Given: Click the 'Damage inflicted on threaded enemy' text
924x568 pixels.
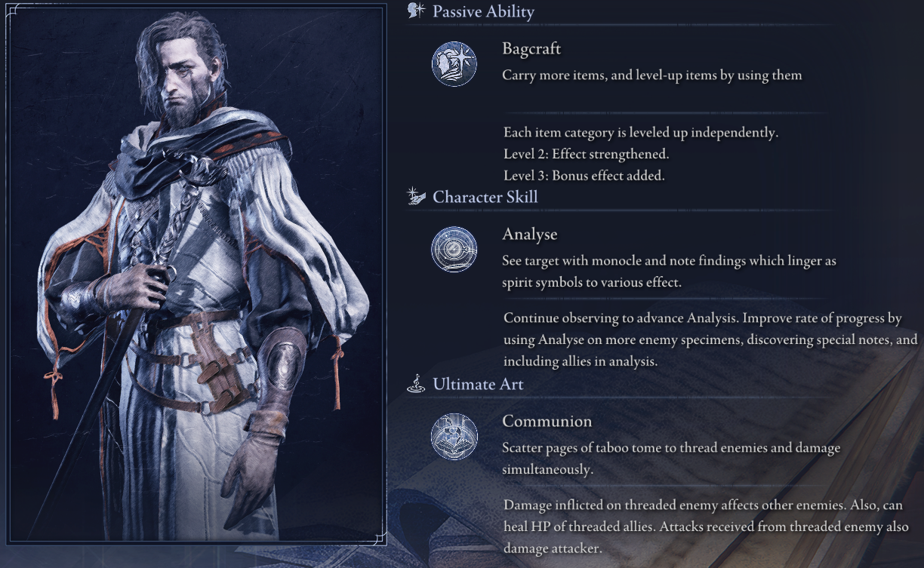Looking at the screenshot, I should 707,527.
